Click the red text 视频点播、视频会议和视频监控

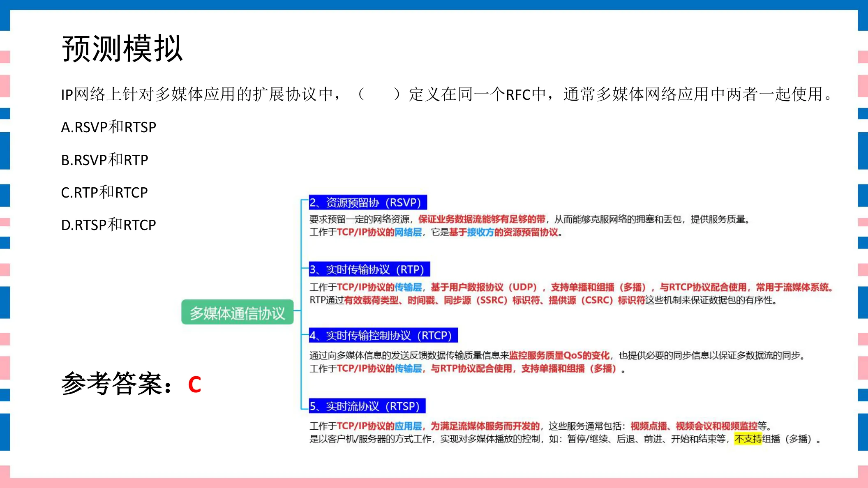[694, 426]
